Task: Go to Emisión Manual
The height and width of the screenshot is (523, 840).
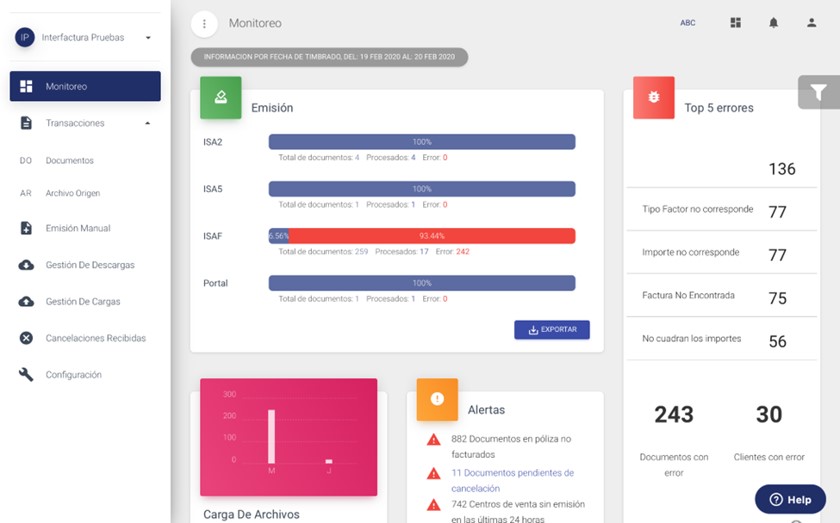Action: coord(78,228)
